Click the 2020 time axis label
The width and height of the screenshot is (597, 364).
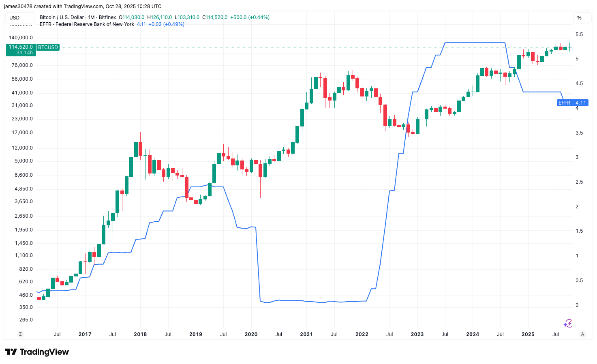pyautogui.click(x=251, y=334)
